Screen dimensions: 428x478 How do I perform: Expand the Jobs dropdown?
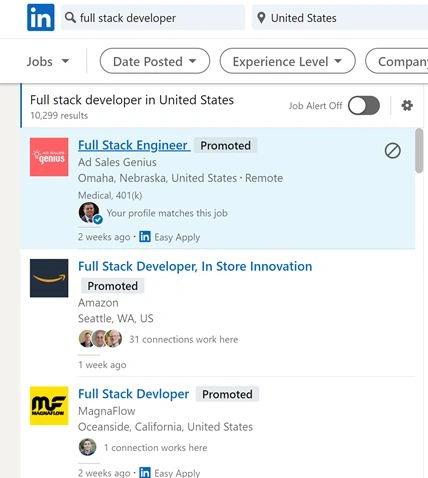point(48,61)
